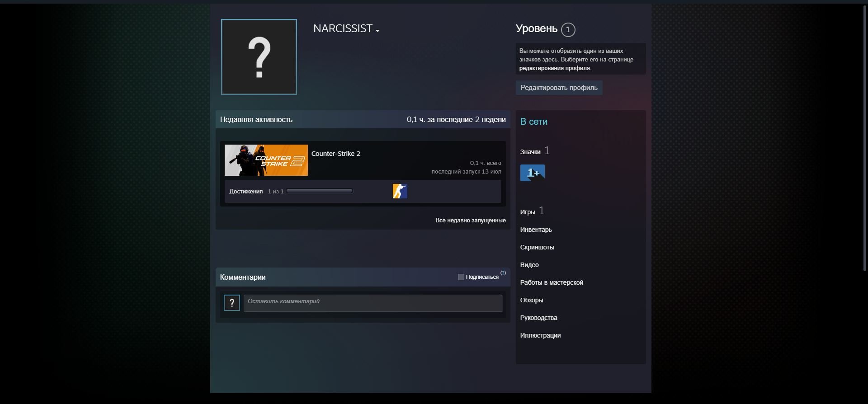The image size is (868, 404).
Task: Click the последний запуск 13 июл text
Action: 467,172
